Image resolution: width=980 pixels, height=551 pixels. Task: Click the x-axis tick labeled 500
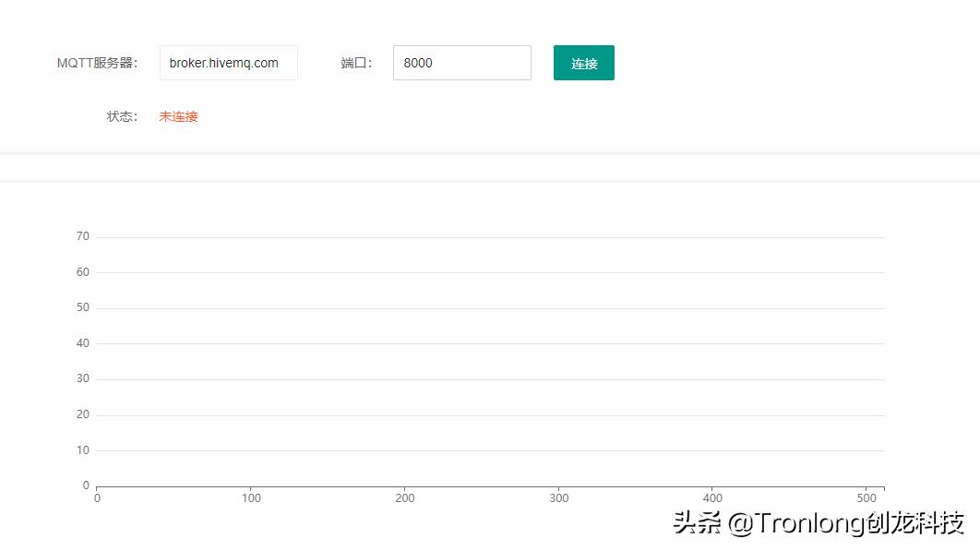pos(866,497)
